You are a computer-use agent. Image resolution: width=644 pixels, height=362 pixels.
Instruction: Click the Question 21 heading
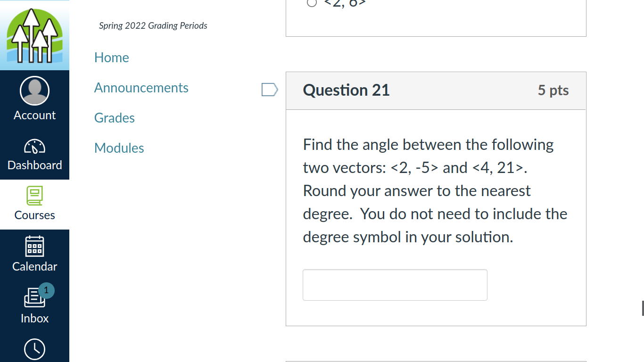click(346, 90)
